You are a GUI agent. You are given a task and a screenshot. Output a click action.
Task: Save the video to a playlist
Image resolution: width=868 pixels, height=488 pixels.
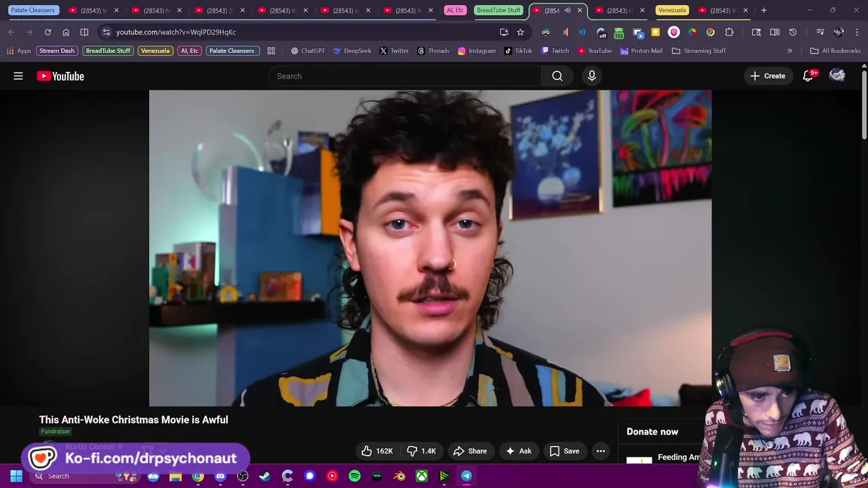564,451
